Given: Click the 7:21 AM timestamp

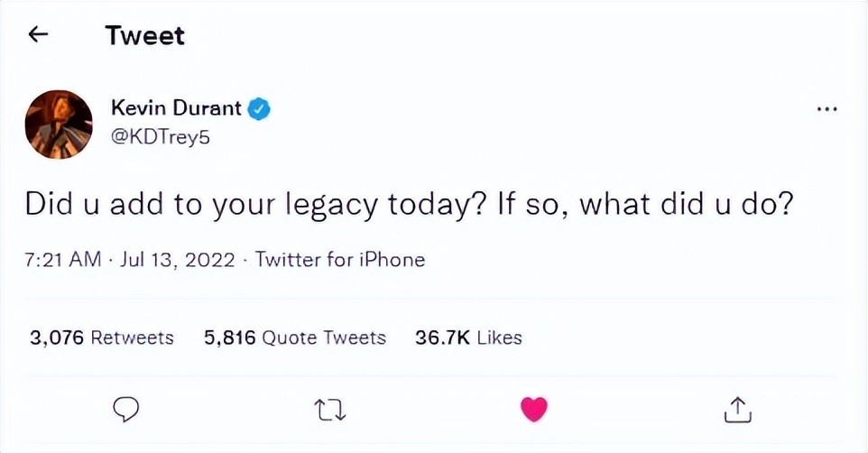Looking at the screenshot, I should click(x=63, y=259).
